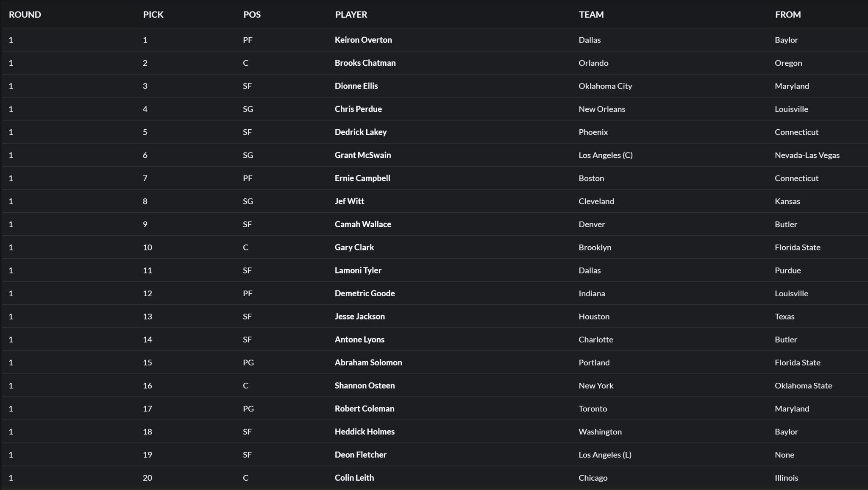Image resolution: width=868 pixels, height=490 pixels.
Task: Select Gary Clark in the draft list
Action: tap(354, 247)
